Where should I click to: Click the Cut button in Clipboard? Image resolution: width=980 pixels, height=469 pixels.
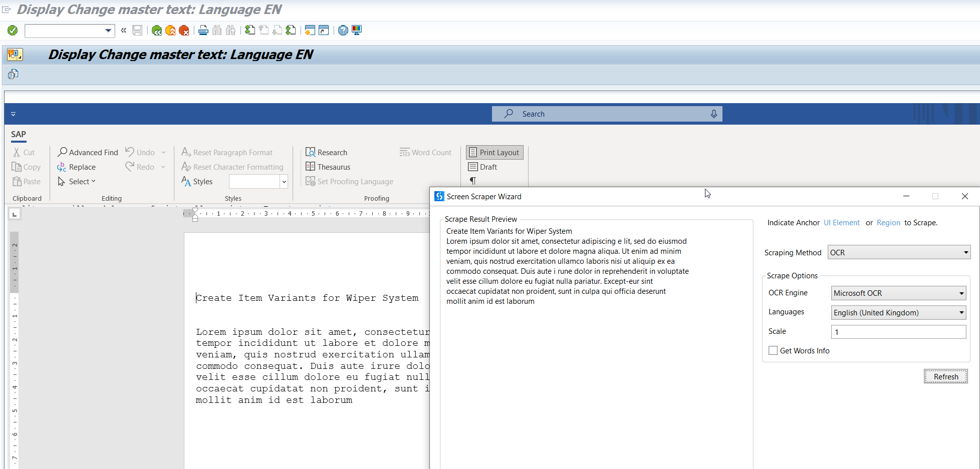(24, 152)
